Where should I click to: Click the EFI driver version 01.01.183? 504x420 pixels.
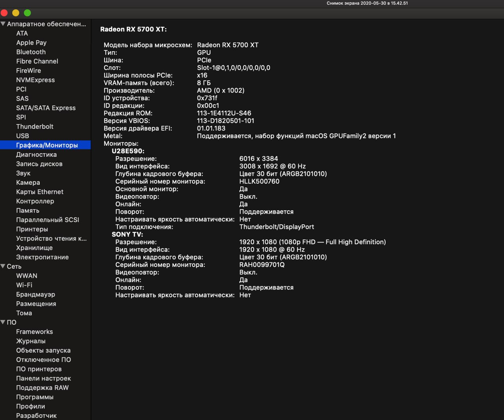pos(211,128)
